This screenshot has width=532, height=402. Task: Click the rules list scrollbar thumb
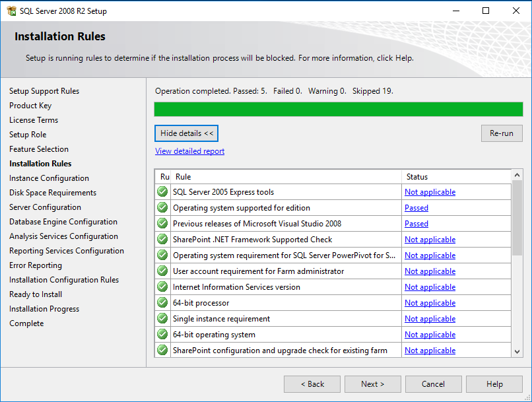(x=517, y=217)
